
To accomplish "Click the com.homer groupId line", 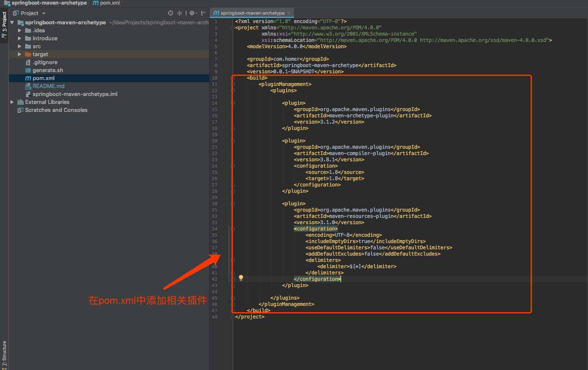I will [288, 59].
